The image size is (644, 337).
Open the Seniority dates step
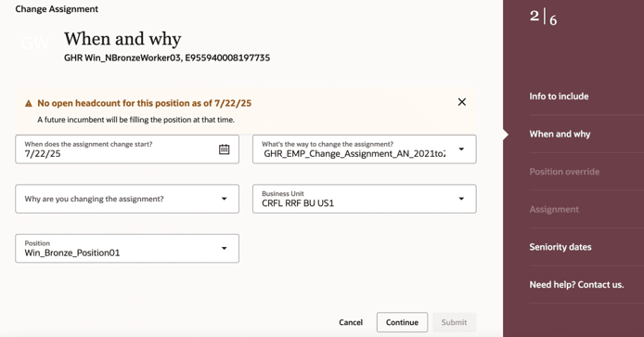(560, 247)
